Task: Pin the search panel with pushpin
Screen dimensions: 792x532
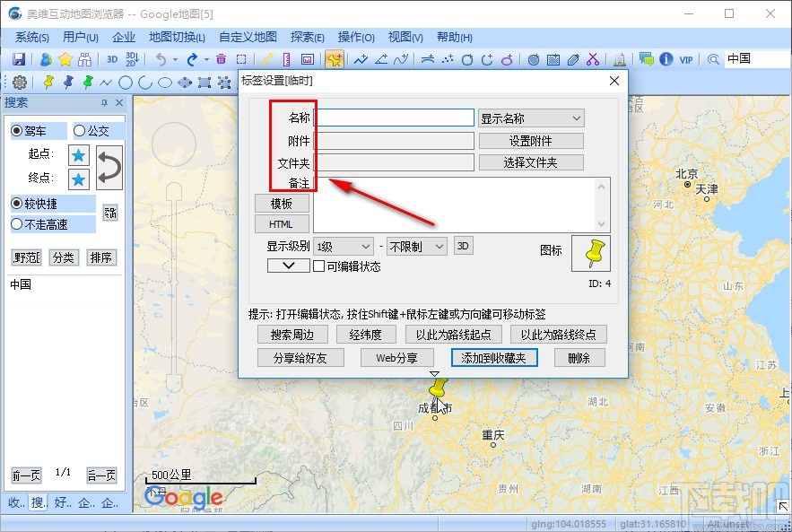Action: 104,102
